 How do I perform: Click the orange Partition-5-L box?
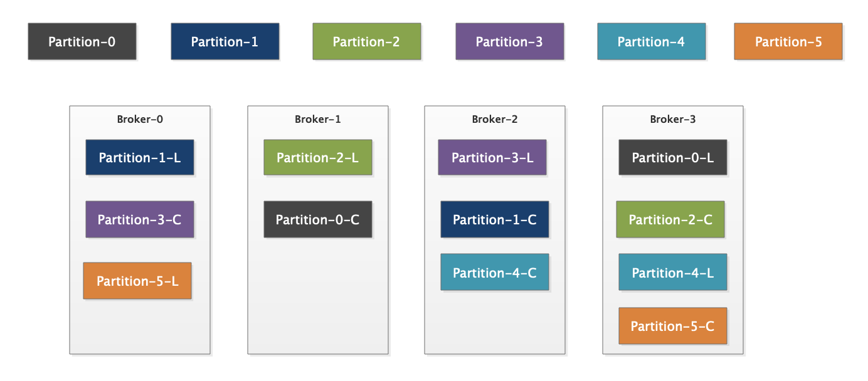(137, 281)
